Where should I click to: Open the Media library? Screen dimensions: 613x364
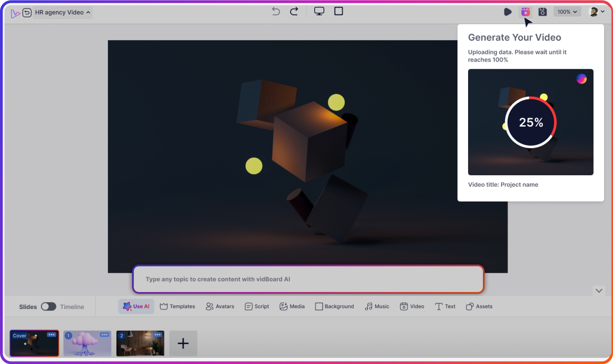(292, 307)
